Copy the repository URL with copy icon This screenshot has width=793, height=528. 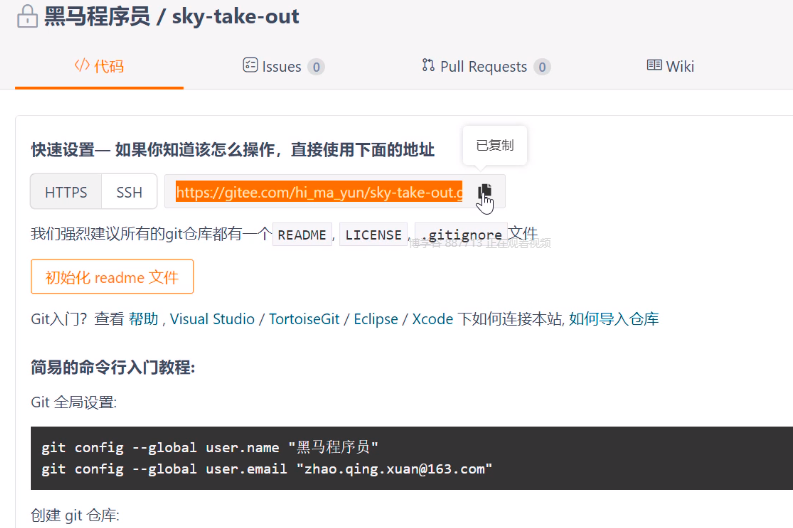coord(484,192)
